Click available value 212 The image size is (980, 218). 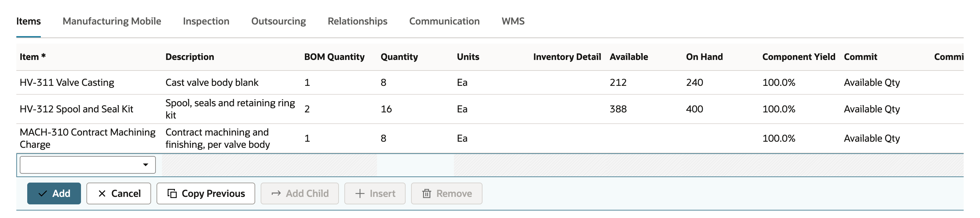(618, 83)
